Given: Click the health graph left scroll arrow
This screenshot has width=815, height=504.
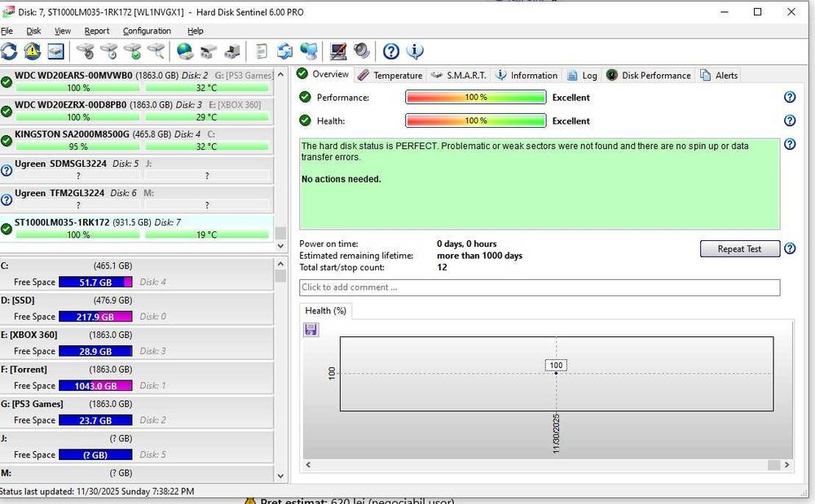Looking at the screenshot, I should click(x=308, y=465).
